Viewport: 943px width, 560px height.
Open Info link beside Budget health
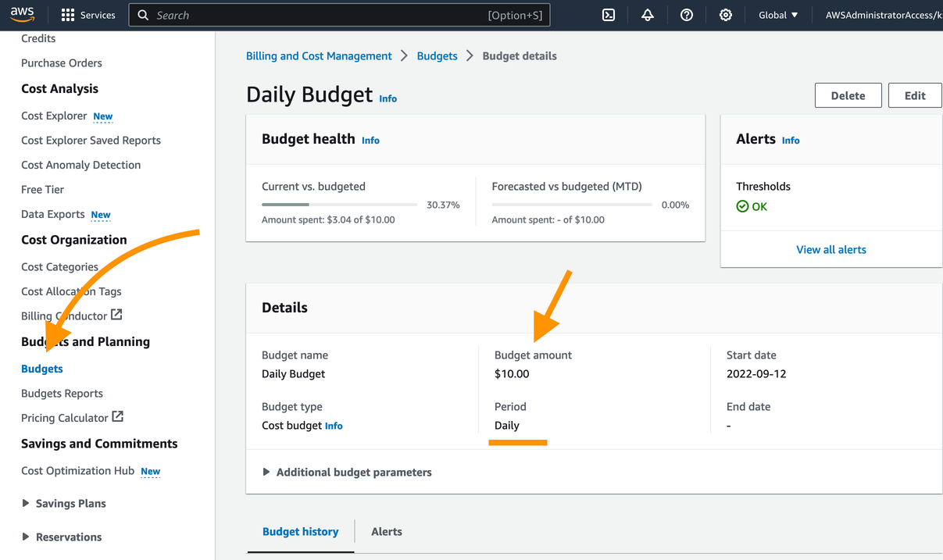click(x=370, y=141)
